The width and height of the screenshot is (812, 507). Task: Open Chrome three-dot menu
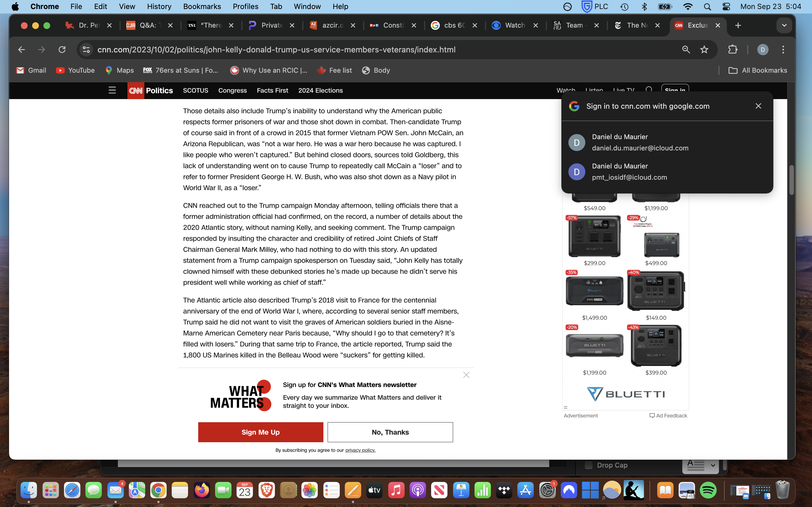coord(783,50)
